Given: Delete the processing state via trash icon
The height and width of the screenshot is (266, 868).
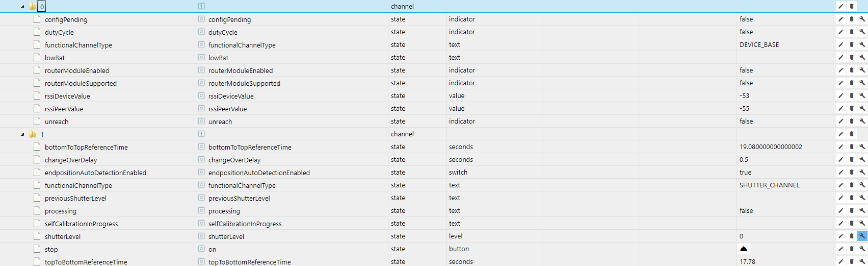Looking at the screenshot, I should pyautogui.click(x=851, y=210).
